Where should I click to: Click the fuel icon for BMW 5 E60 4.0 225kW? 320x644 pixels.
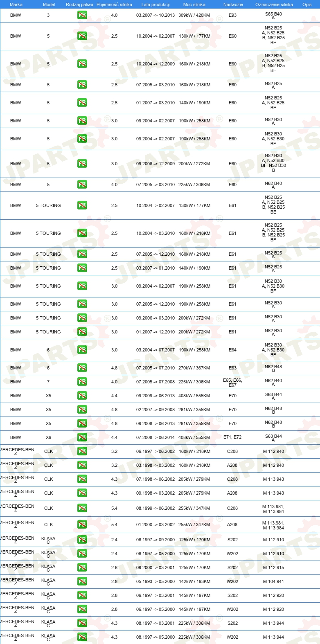click(x=82, y=185)
